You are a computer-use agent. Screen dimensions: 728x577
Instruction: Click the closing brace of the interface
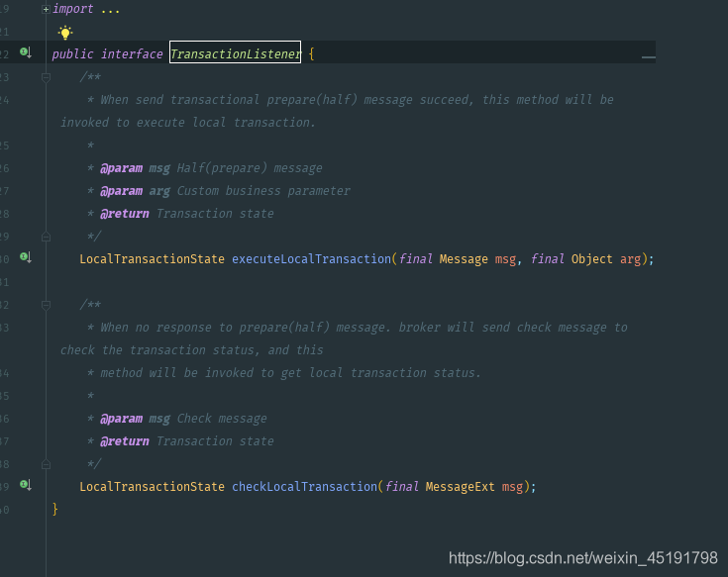(55, 509)
